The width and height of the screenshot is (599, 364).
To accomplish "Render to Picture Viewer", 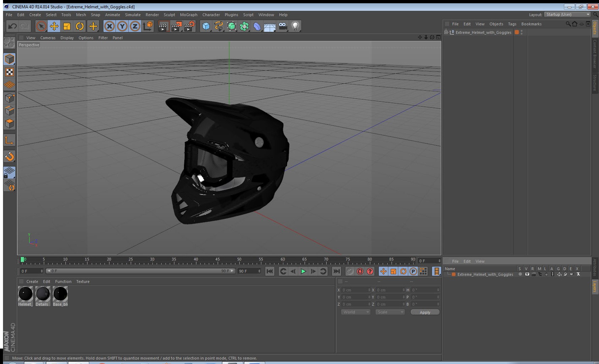I will click(x=176, y=26).
